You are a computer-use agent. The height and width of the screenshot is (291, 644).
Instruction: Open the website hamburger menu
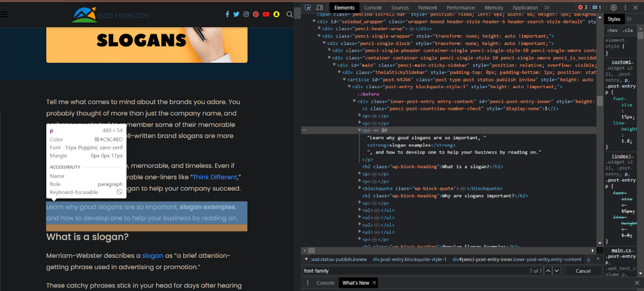point(4,15)
